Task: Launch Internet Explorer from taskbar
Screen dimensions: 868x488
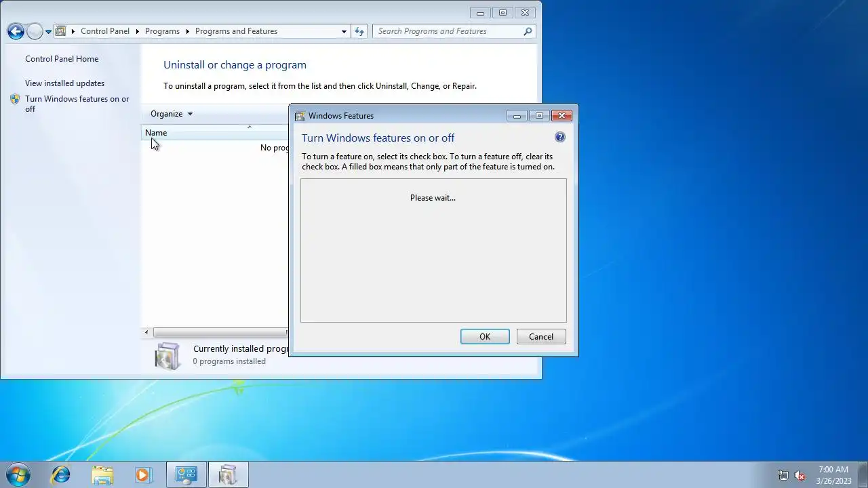Action: [61, 475]
